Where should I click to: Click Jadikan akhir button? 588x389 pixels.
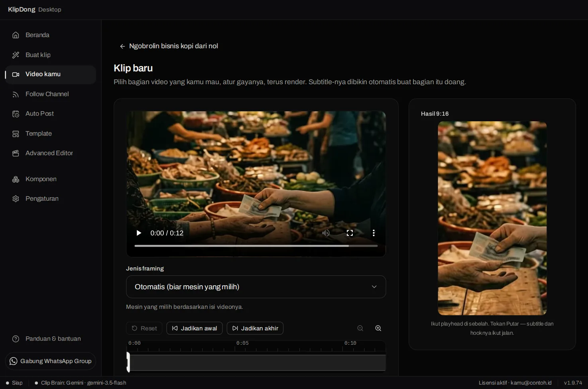(x=255, y=328)
